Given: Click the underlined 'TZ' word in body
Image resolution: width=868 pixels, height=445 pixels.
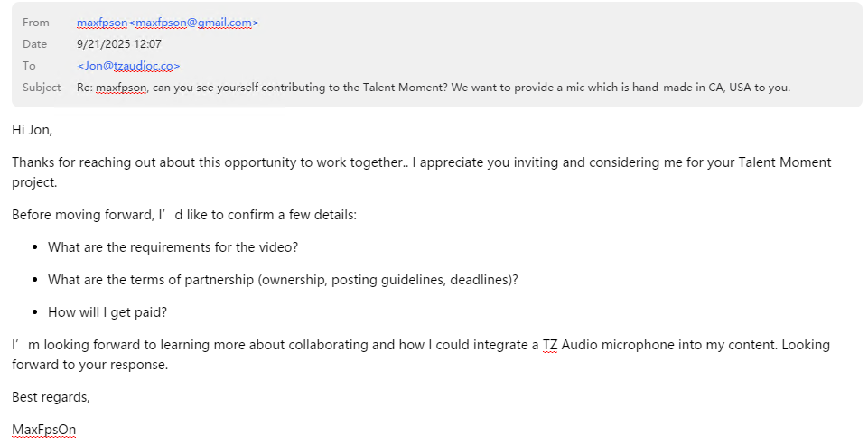Looking at the screenshot, I should point(549,345).
